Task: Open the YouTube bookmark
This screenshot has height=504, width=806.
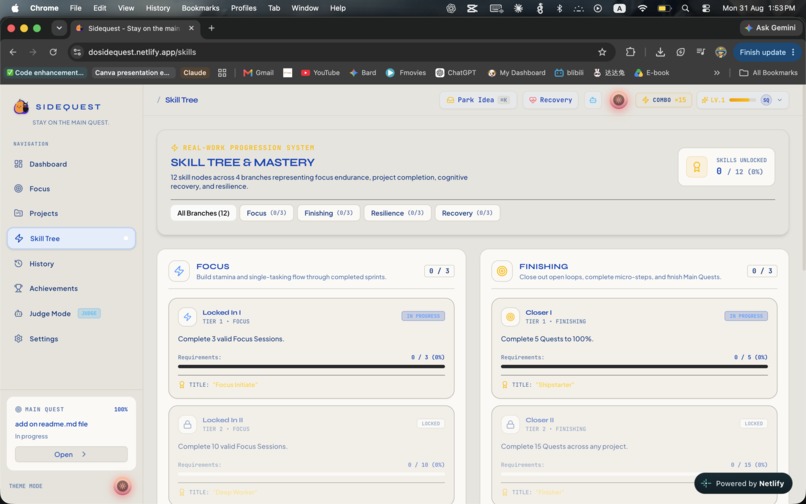Action: tap(320, 73)
